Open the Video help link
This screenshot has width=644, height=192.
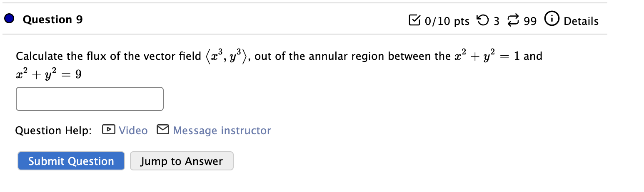click(133, 130)
